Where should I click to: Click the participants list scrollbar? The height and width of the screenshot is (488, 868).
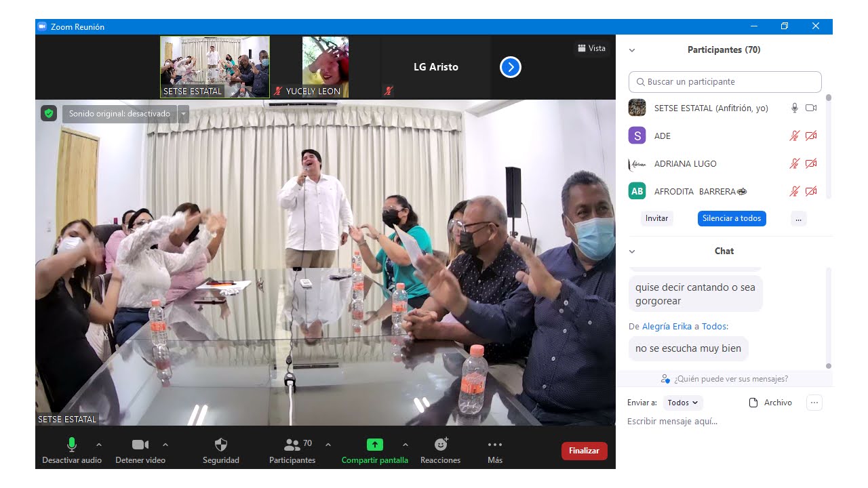coord(828,146)
